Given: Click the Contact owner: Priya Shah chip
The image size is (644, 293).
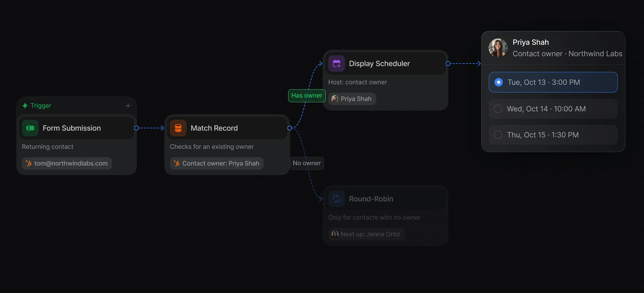Looking at the screenshot, I should pos(217,163).
